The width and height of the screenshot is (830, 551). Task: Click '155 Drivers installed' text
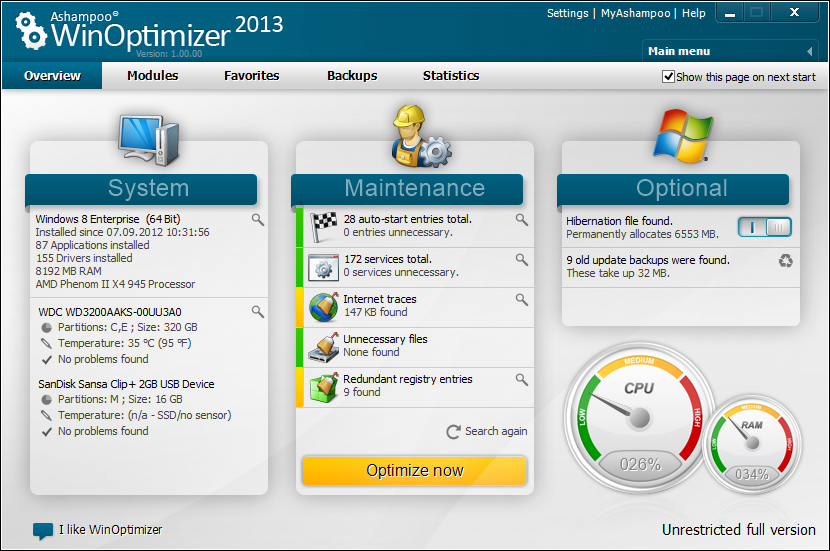(84, 258)
